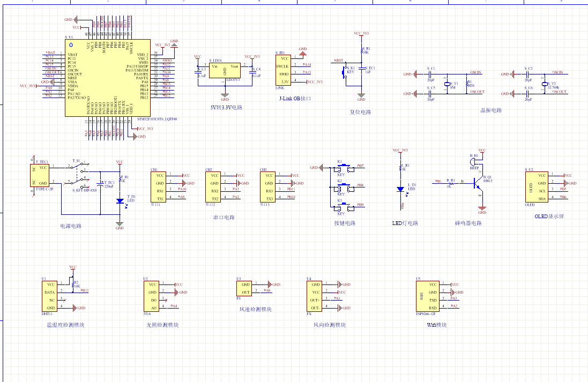Select the CH1 serial port connector
This screenshot has height=382, width=588.
click(x=158, y=186)
